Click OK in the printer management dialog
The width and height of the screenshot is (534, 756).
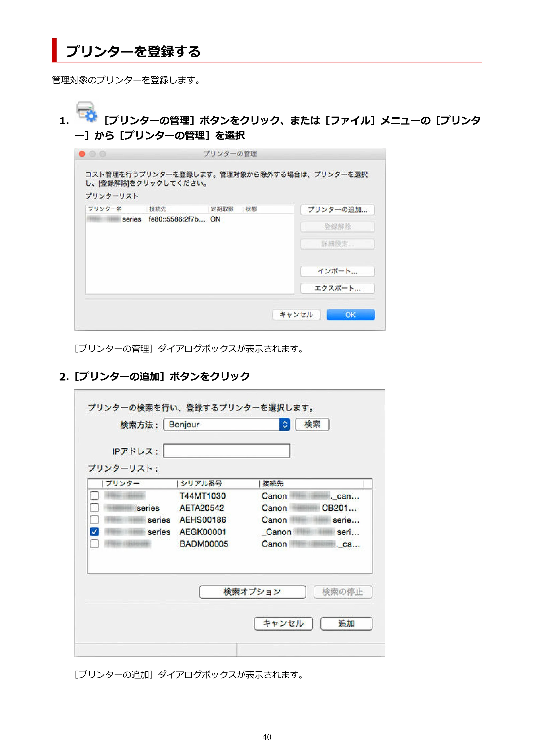coord(350,315)
